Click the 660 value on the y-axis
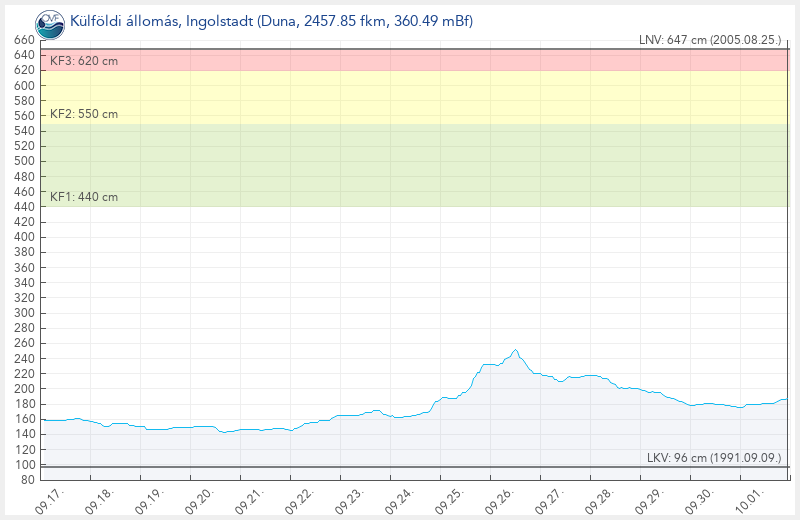The image size is (800, 520). coord(22,40)
